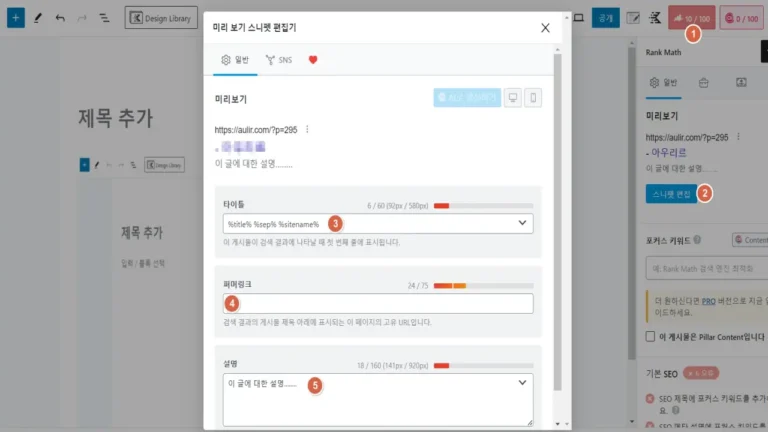Open the Rank Math SEO score 10 / 100

pos(692,18)
